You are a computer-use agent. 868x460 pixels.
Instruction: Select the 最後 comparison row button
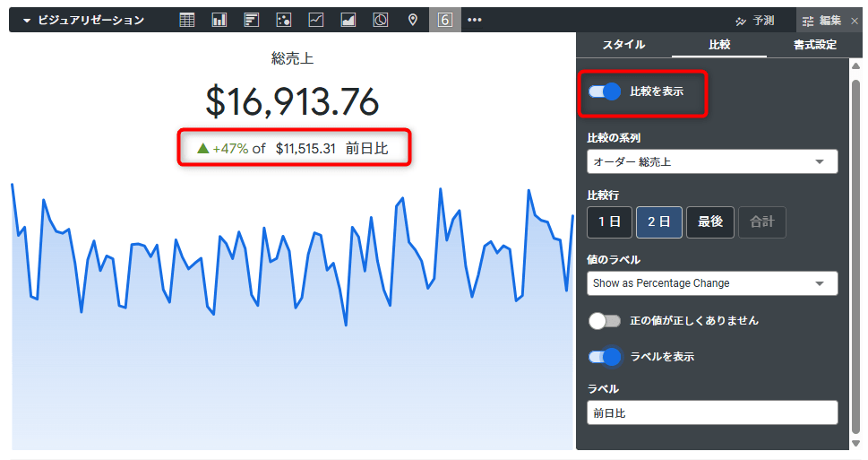pyautogui.click(x=710, y=222)
